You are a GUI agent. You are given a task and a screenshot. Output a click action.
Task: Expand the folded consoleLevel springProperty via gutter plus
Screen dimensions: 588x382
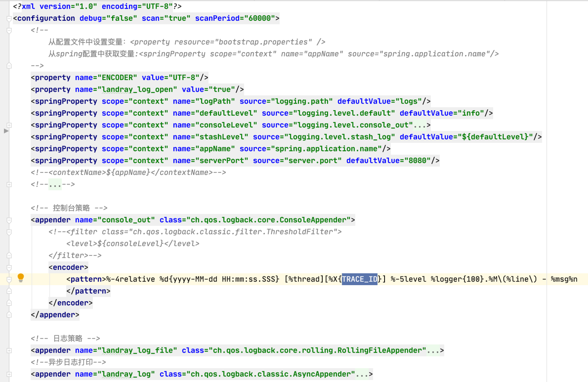point(9,125)
